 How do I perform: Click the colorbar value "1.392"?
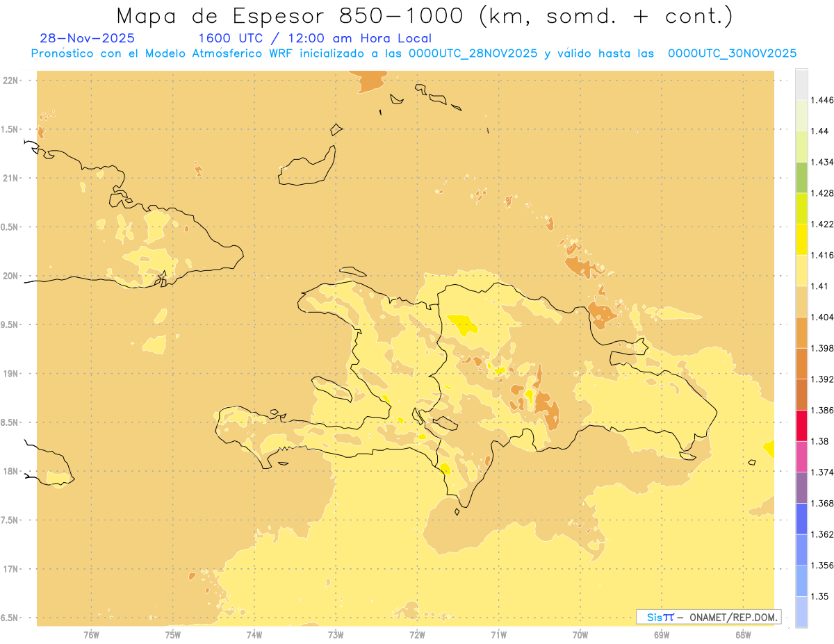(822, 379)
